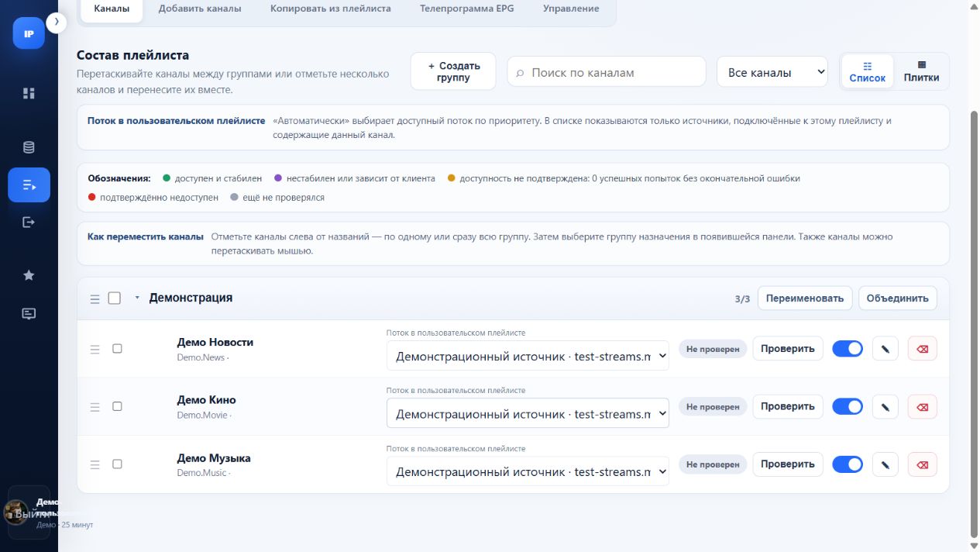The height and width of the screenshot is (552, 980).
Task: Open the star favorites icon in sidebar
Action: 29,275
